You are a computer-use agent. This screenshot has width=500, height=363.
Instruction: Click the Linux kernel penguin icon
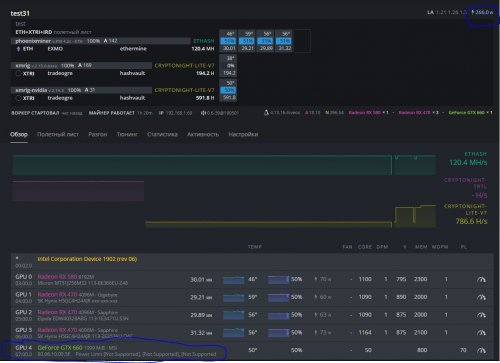click(266, 113)
